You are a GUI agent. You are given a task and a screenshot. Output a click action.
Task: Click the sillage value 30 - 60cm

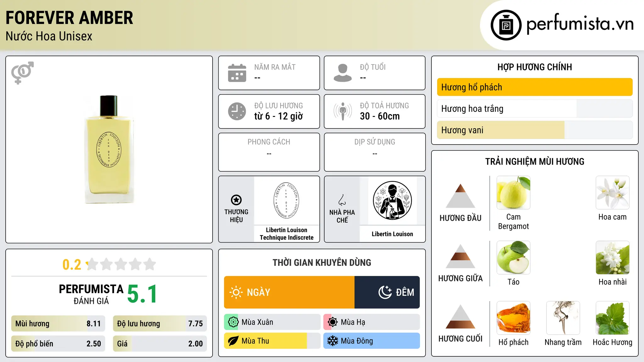tap(380, 116)
